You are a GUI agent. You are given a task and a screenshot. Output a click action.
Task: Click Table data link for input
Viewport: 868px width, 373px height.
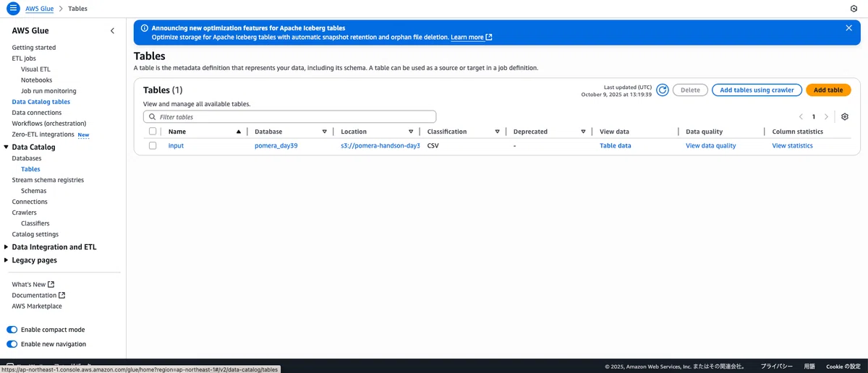(x=616, y=145)
